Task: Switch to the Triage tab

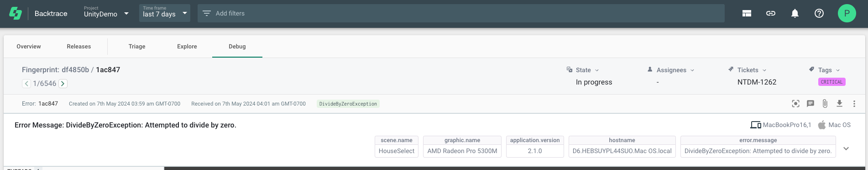Action: coord(137,47)
